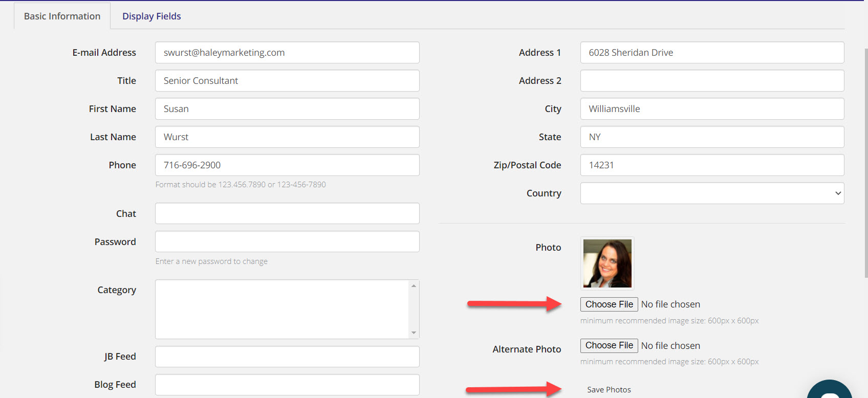Click the Category list scroll up arrow
The height and width of the screenshot is (398, 868).
pos(414,285)
